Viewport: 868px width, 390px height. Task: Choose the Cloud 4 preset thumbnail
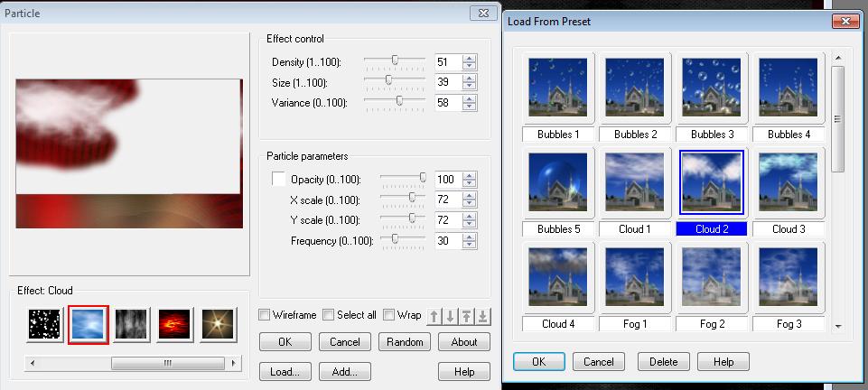pos(558,276)
